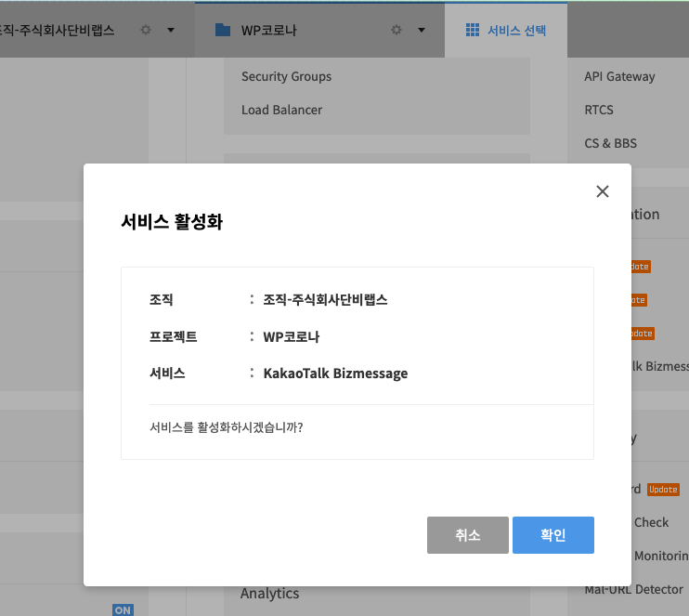Click the grid icon beside 서비스 선택
The image size is (689, 616).
click(473, 30)
